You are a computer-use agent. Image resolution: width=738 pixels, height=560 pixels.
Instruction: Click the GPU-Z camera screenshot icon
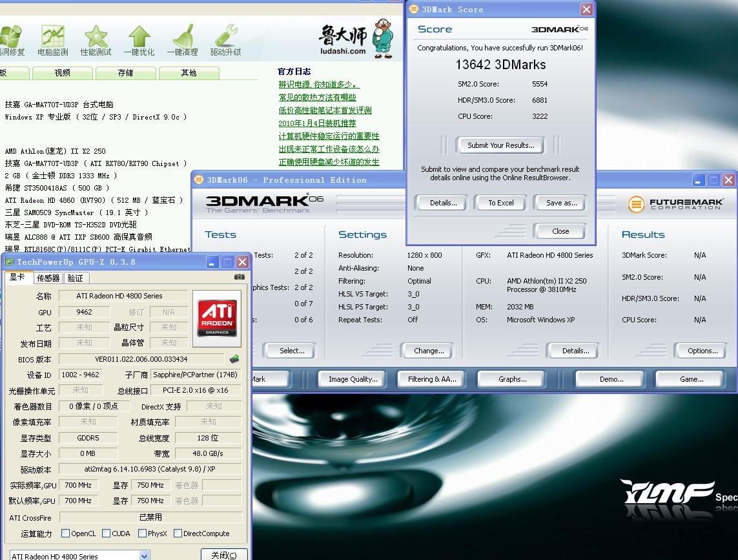coord(240,277)
